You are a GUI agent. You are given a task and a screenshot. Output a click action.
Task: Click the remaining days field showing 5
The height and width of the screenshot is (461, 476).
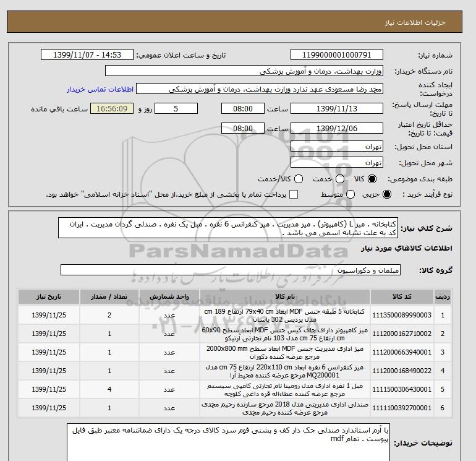coord(176,108)
